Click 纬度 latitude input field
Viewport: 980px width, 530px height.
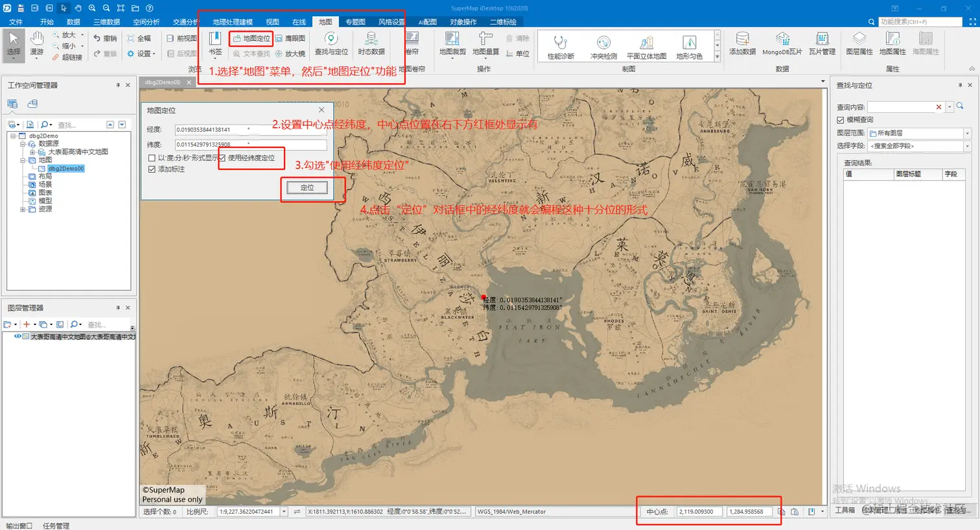pos(251,144)
